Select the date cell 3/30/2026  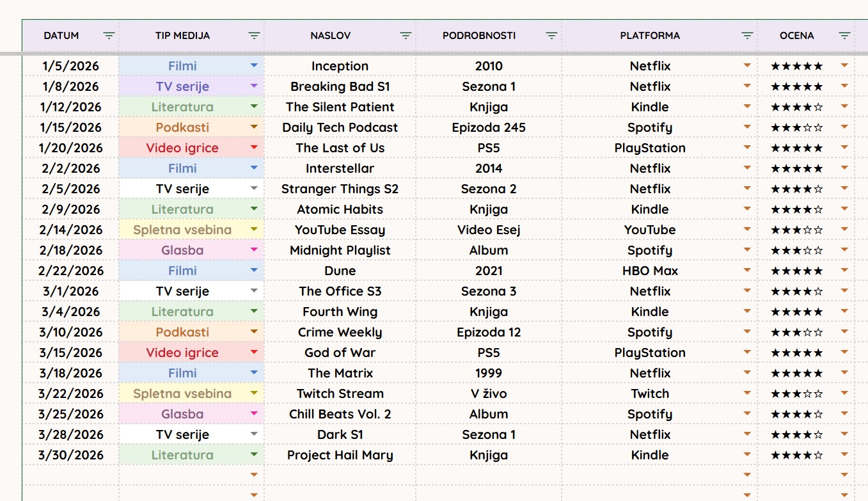coord(70,455)
